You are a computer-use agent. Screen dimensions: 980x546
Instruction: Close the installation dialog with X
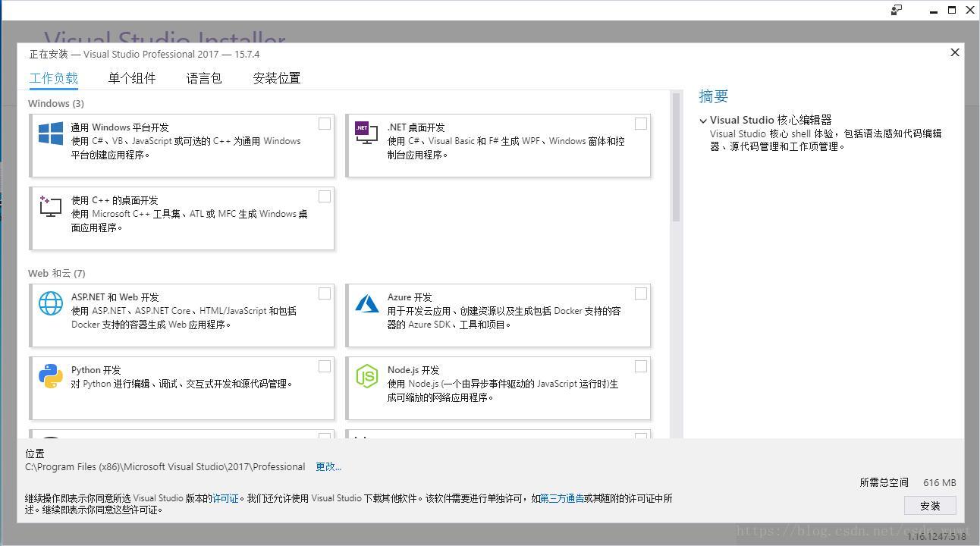(955, 52)
